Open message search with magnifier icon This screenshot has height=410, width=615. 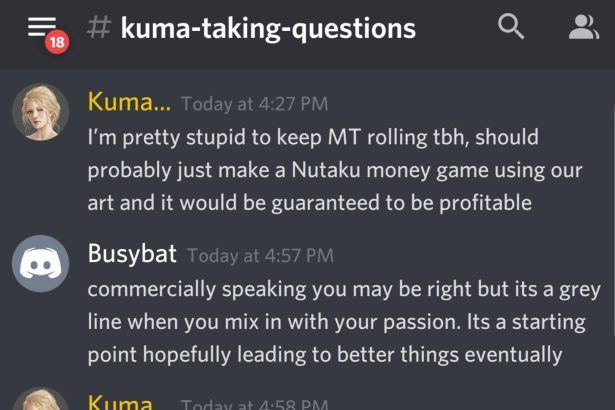(x=511, y=26)
